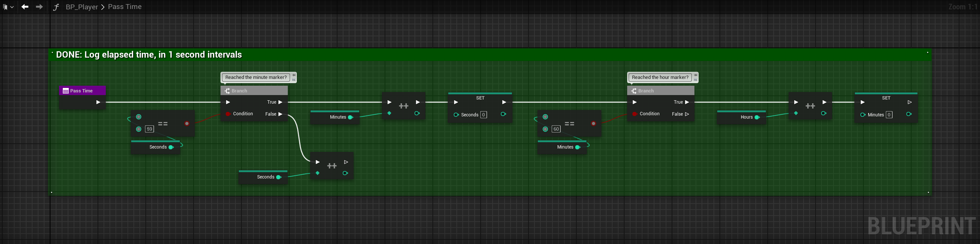Select the second Branch node header (hour marker)
This screenshot has width=980, height=244.
[x=661, y=91]
